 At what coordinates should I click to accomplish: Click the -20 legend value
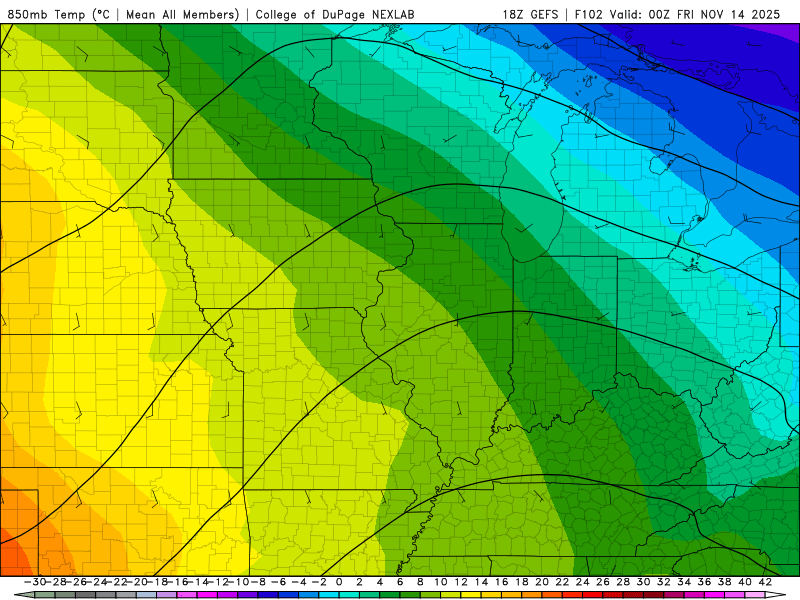point(136,582)
